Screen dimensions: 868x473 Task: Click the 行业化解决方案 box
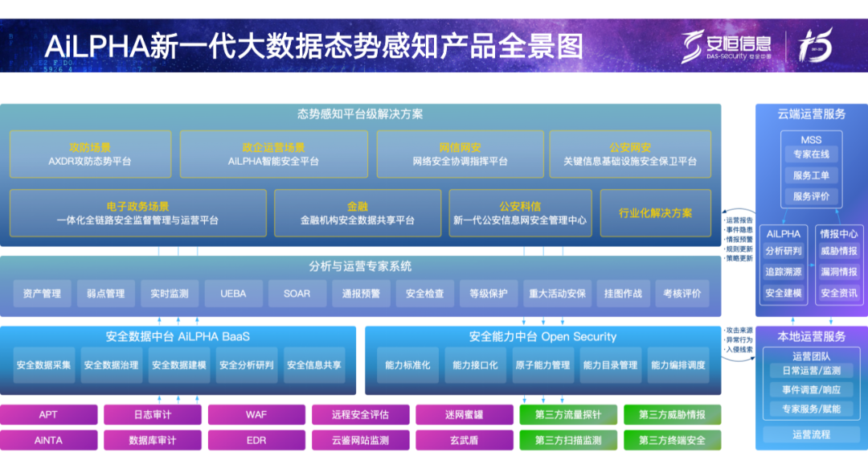point(655,213)
